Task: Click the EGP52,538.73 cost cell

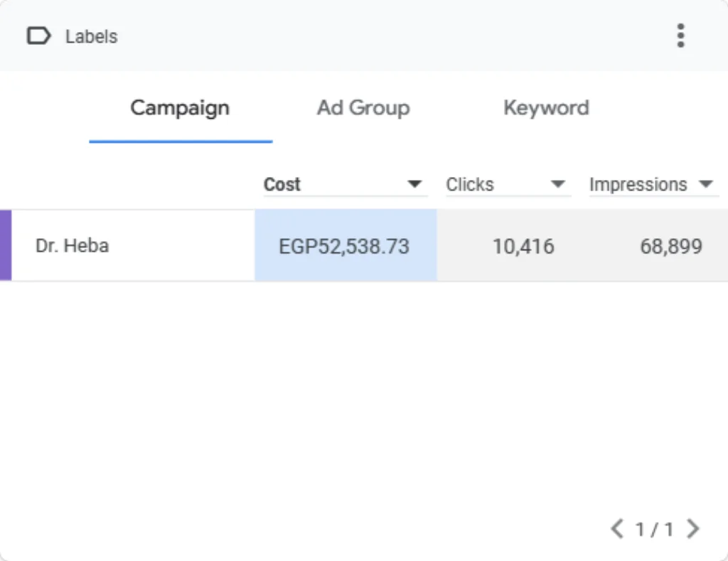Action: point(346,245)
